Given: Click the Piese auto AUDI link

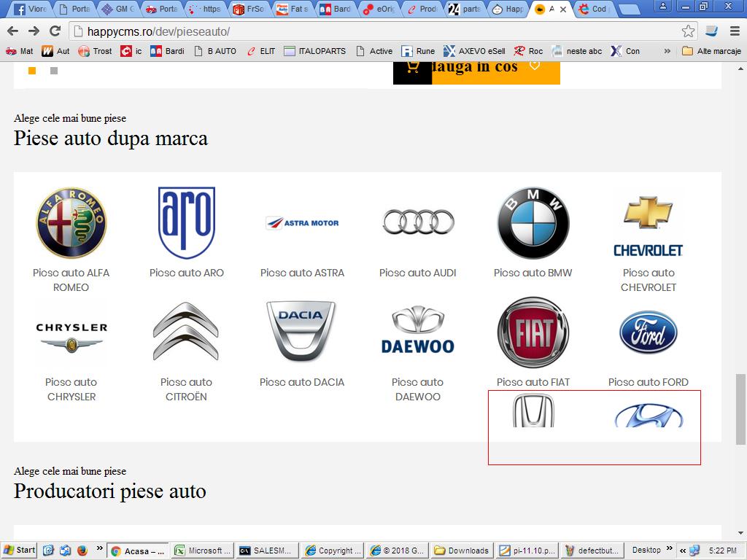Looking at the screenshot, I should coord(418,273).
